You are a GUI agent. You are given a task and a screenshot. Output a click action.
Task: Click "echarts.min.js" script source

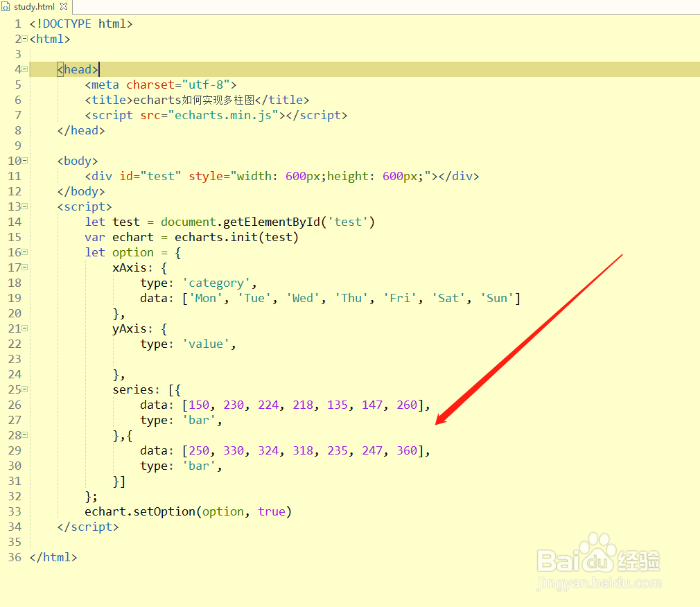(x=223, y=115)
